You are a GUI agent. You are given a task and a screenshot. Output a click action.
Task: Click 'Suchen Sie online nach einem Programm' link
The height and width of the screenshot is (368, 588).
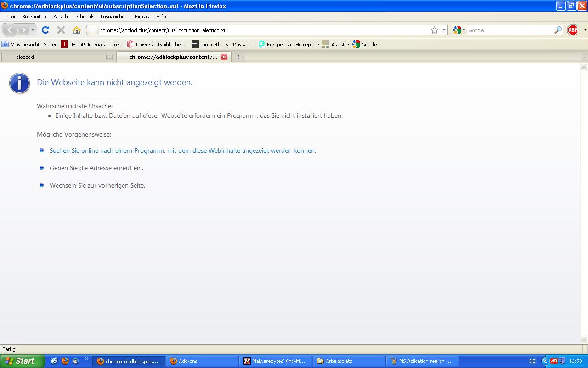[183, 150]
